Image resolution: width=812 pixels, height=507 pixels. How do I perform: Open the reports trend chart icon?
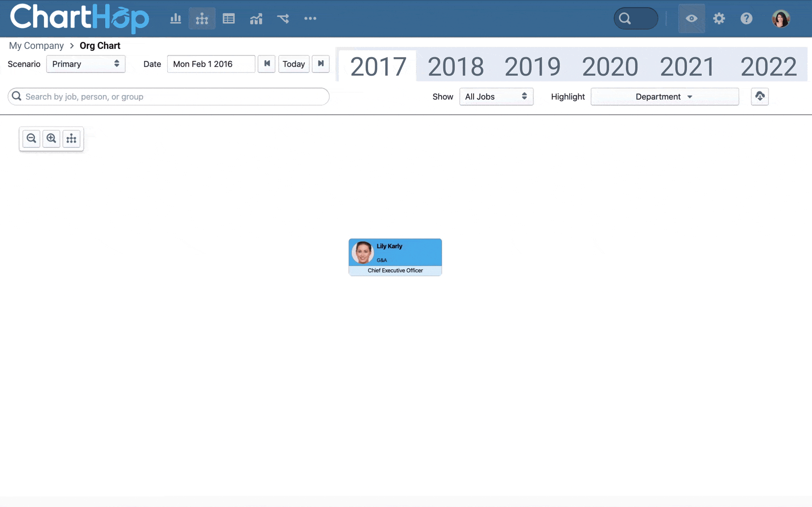click(256, 18)
